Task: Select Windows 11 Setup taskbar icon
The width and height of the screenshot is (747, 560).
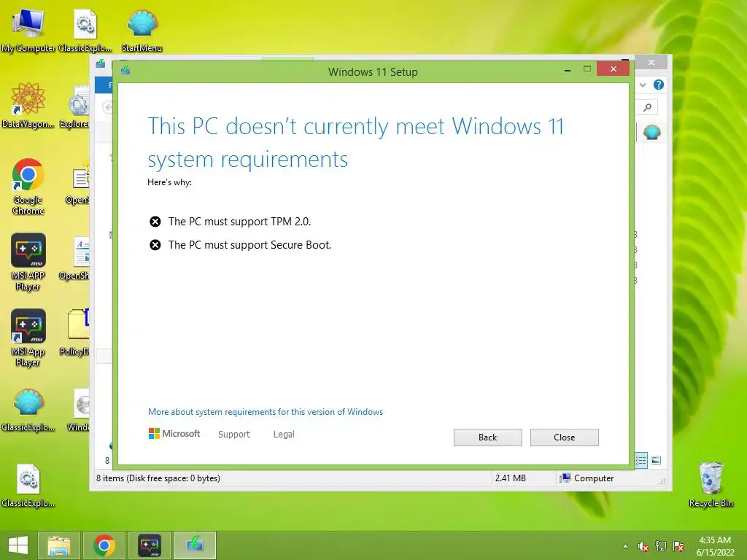Action: pyautogui.click(x=194, y=545)
